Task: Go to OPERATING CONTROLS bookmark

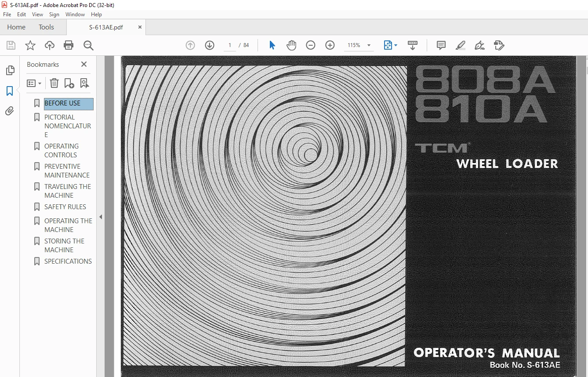Action: (x=62, y=151)
